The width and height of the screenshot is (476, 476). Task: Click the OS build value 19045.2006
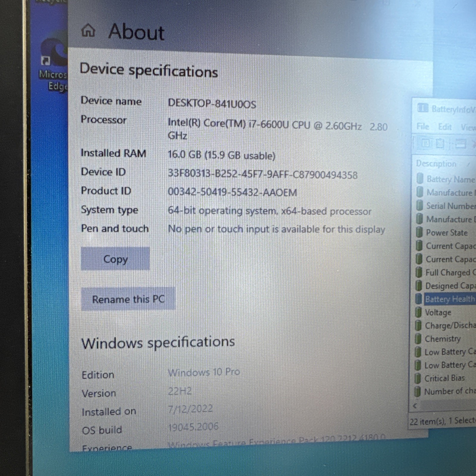pos(193,427)
